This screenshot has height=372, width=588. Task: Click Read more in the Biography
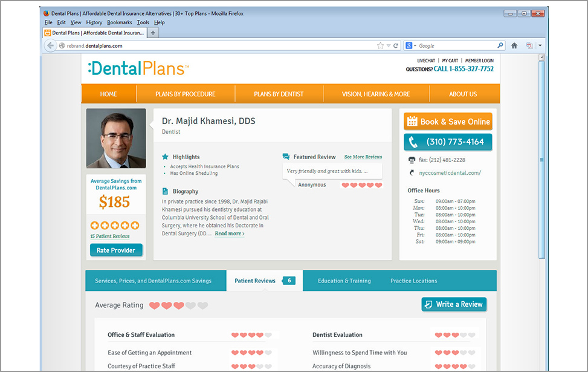click(230, 233)
